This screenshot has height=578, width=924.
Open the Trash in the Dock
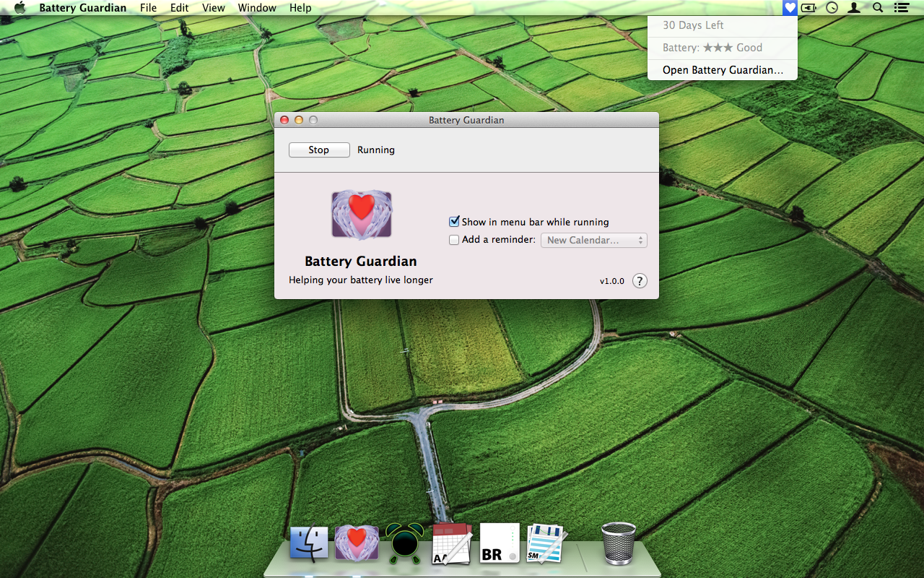pyautogui.click(x=619, y=543)
